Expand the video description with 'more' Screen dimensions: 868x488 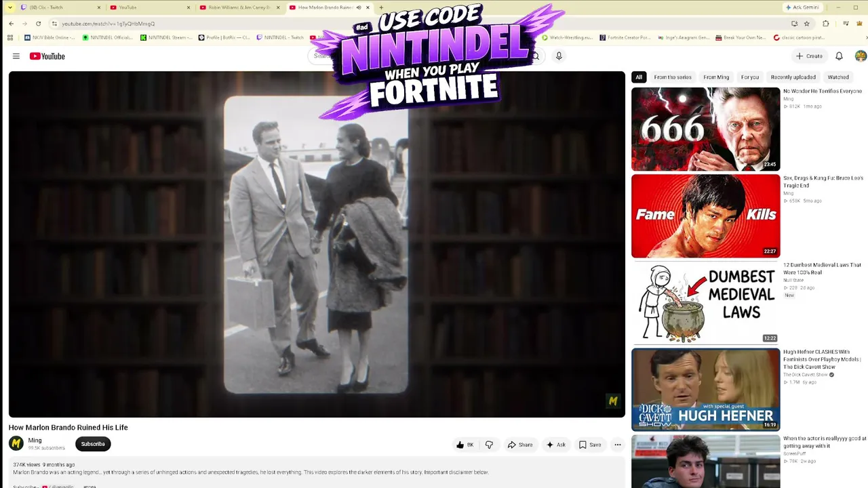(89, 485)
